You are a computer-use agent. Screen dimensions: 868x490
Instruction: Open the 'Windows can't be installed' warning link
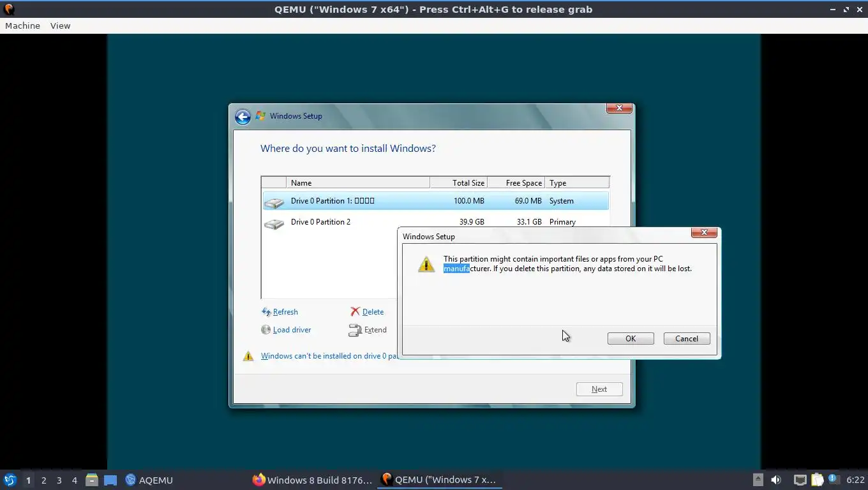coord(329,356)
